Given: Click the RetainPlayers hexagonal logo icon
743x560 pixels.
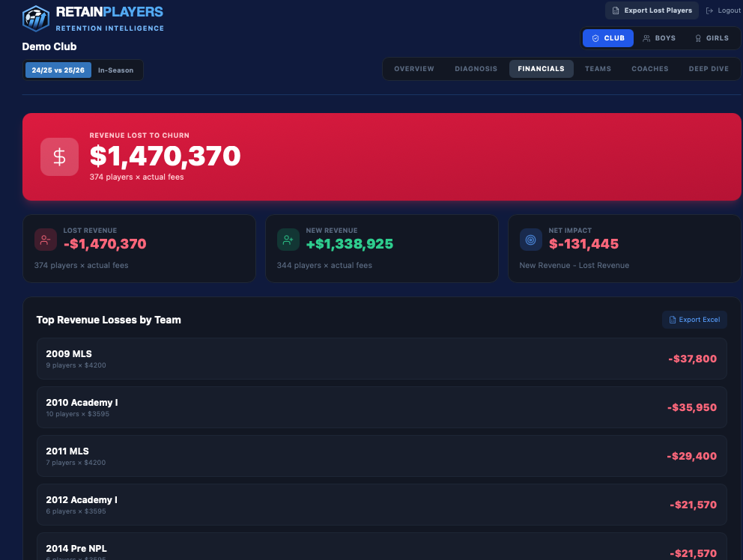Looking at the screenshot, I should tap(34, 18).
